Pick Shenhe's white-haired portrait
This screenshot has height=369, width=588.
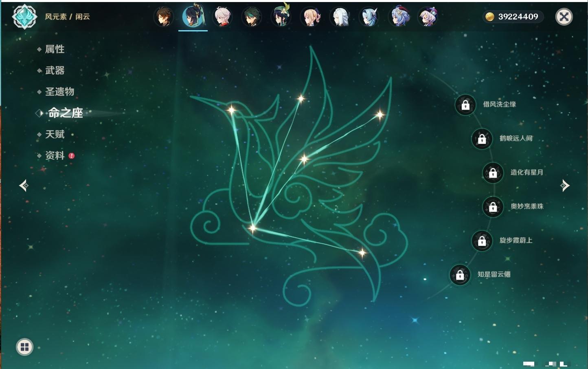pos(340,17)
